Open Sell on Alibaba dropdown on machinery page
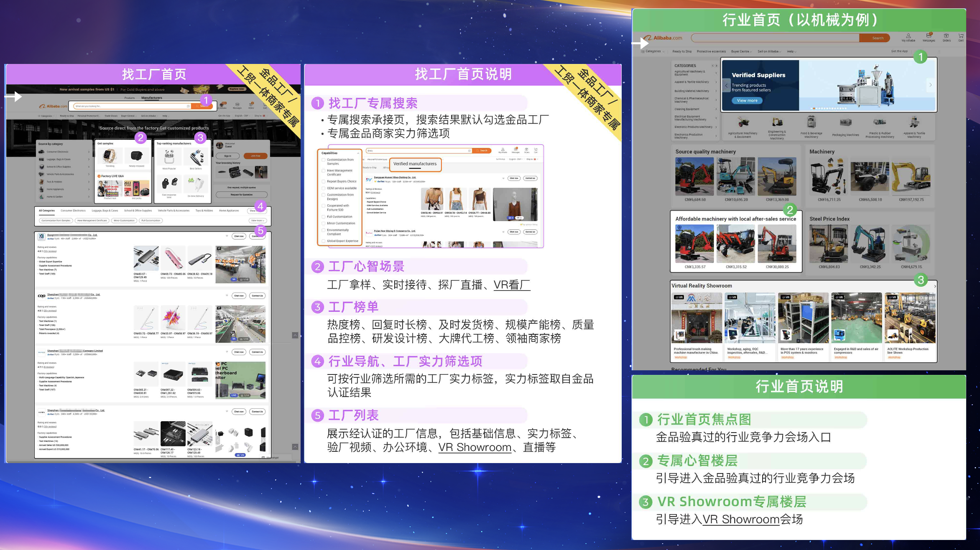The height and width of the screenshot is (550, 980). [770, 51]
